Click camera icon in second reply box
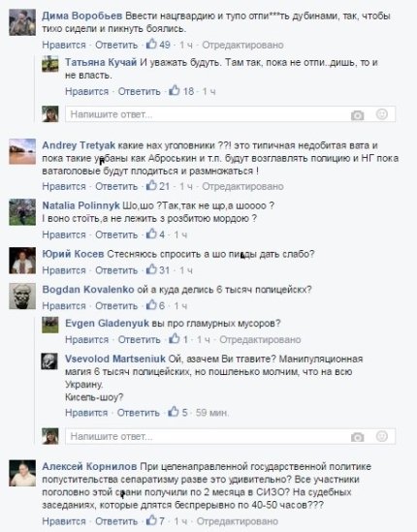Image resolution: width=417 pixels, height=532 pixels. [x=357, y=437]
